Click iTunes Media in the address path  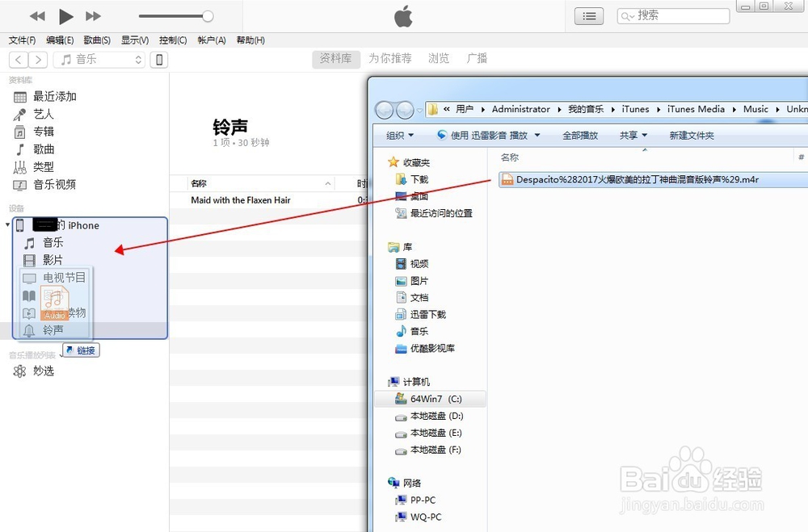pos(696,109)
